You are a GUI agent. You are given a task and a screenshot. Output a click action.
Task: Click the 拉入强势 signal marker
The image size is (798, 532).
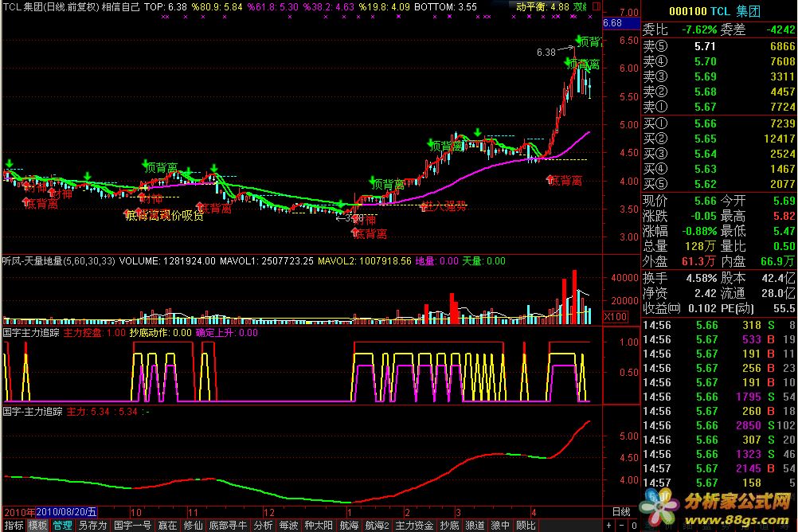(444, 206)
